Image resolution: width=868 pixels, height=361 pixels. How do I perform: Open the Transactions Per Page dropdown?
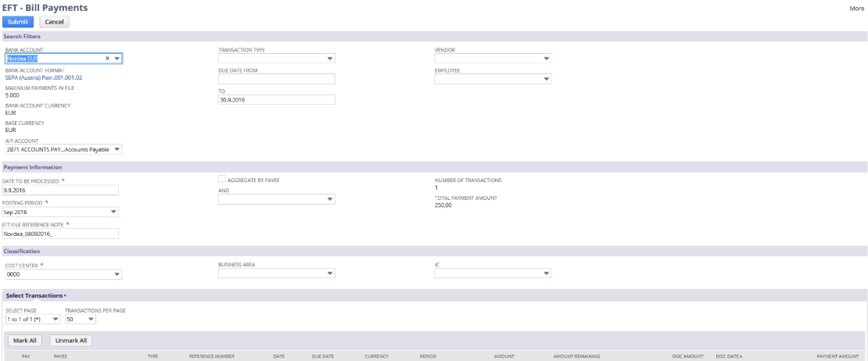(91, 319)
